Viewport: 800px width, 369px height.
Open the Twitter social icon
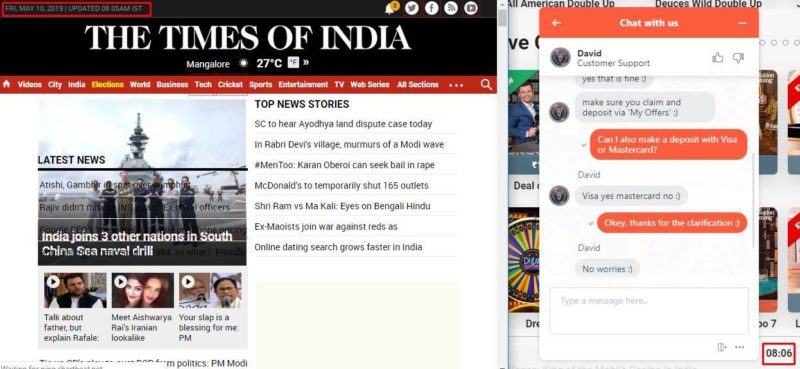coord(411,8)
